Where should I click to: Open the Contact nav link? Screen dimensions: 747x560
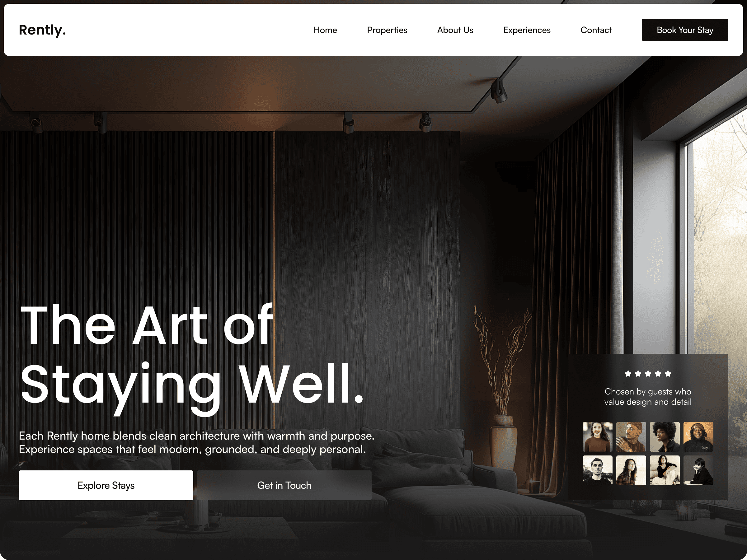[x=596, y=30]
